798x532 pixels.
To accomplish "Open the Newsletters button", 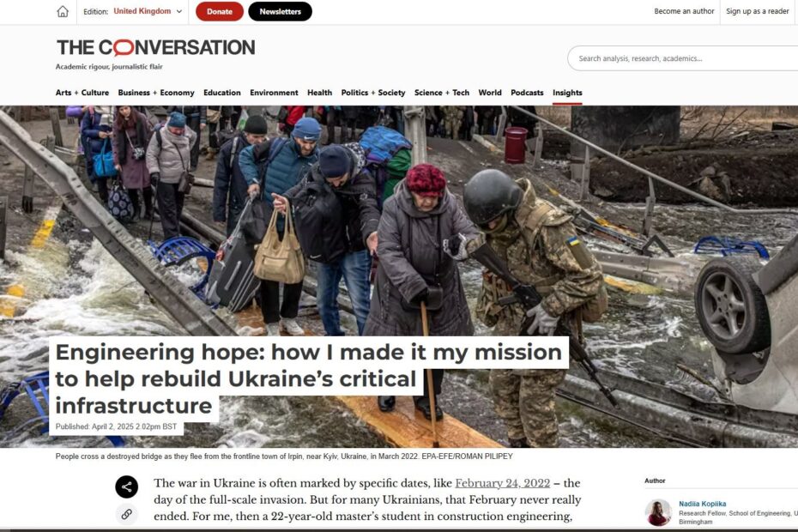I will point(280,11).
